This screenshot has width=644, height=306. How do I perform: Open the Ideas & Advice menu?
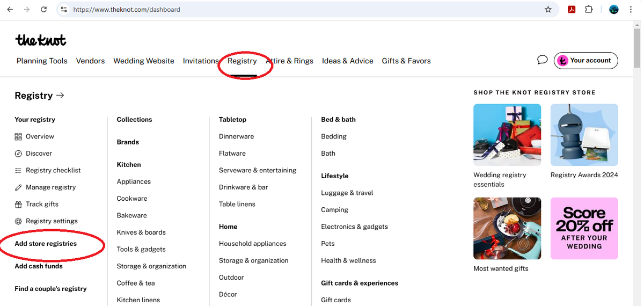(348, 61)
